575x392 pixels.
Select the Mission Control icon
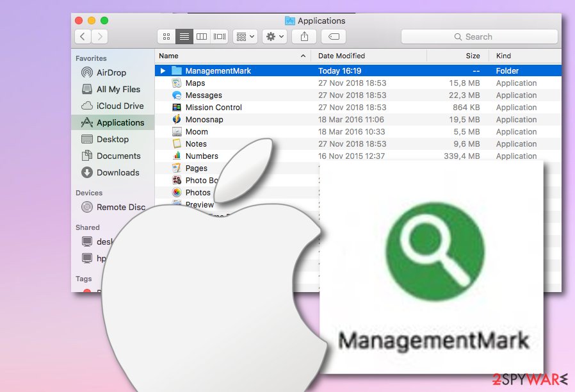pyautogui.click(x=177, y=107)
